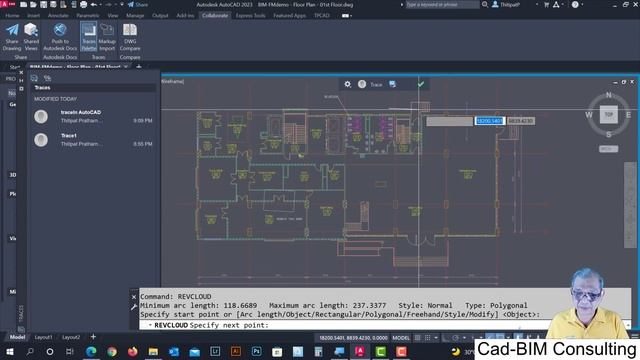Viewport: 640px width, 360px height.
Task: Click the search magnifier icon in title bar
Action: pos(485,4)
